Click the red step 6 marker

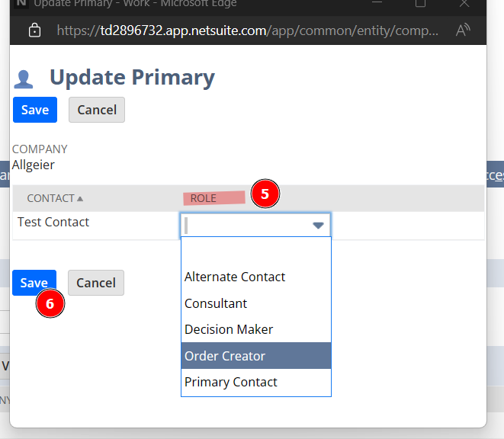50,303
